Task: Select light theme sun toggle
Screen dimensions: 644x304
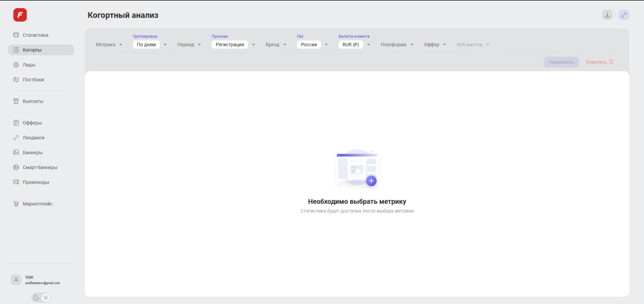Action: pyautogui.click(x=46, y=297)
